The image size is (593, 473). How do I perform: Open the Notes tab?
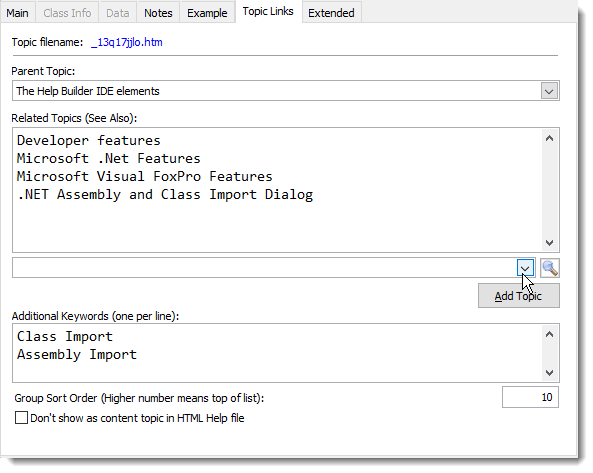(158, 13)
